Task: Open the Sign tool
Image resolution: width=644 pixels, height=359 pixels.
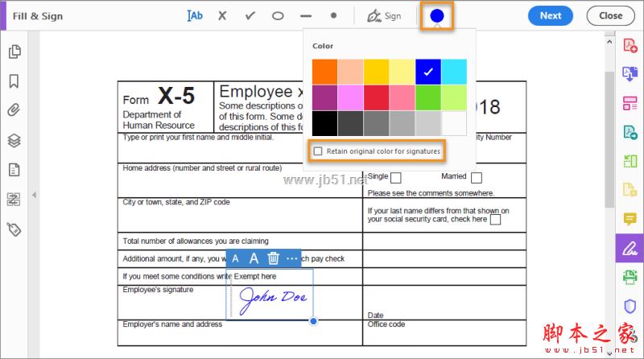Action: tap(384, 16)
